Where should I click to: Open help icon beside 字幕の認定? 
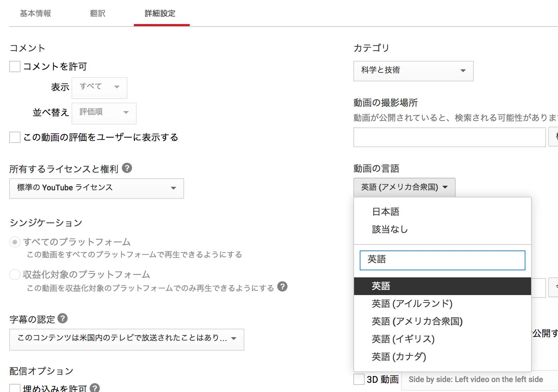(x=62, y=318)
